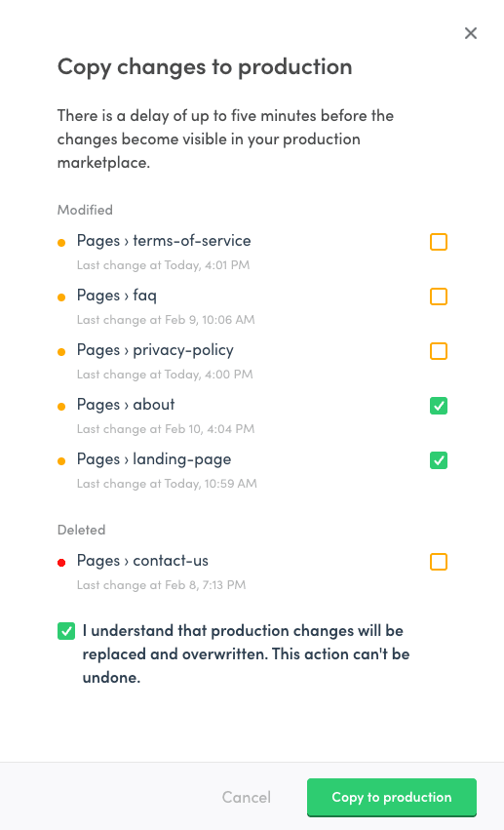Click the red dot beside contact-us
504x830 pixels.
point(61,562)
